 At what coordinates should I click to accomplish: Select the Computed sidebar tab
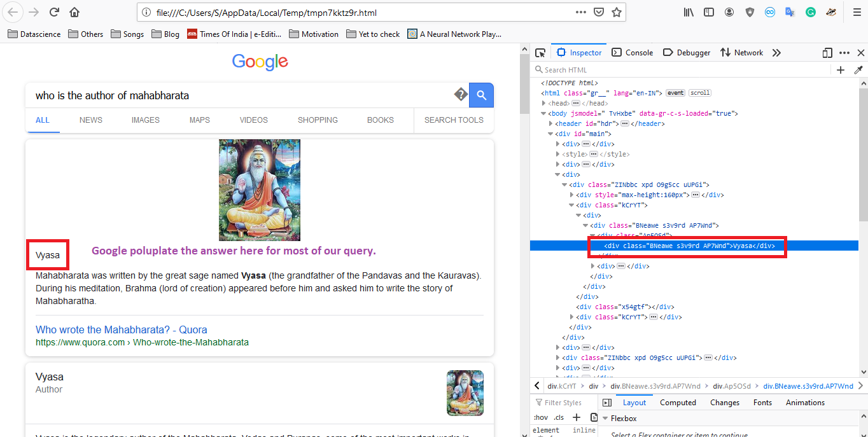click(678, 403)
